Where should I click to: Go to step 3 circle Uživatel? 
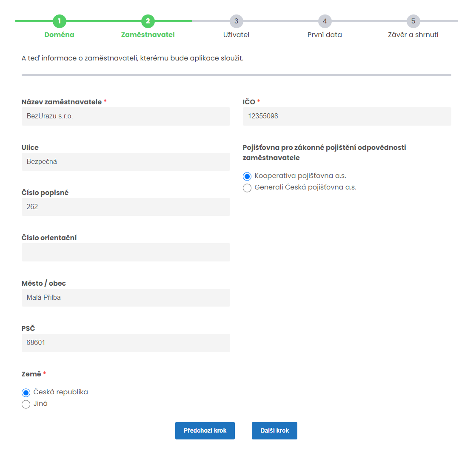tap(236, 21)
